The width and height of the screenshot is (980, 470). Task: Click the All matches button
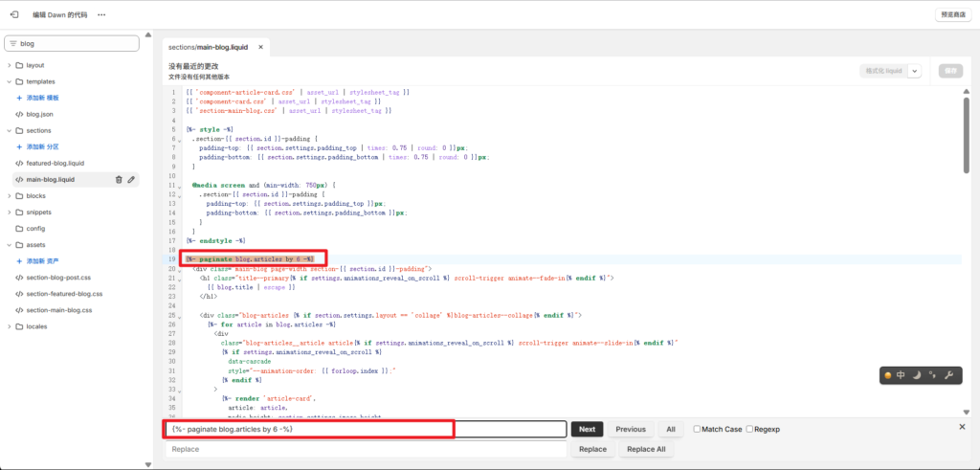click(671, 430)
